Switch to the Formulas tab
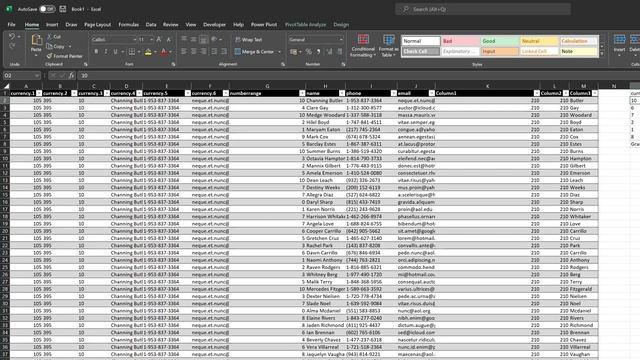 [129, 24]
